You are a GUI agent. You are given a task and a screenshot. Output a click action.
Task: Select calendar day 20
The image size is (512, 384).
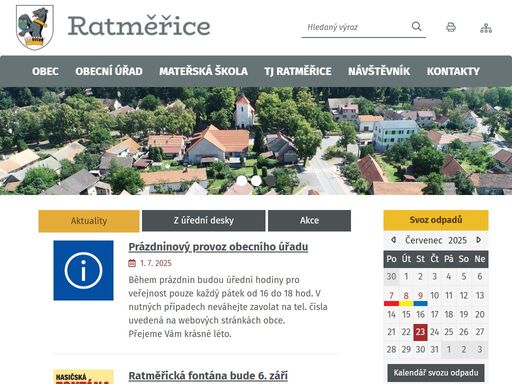480,314
